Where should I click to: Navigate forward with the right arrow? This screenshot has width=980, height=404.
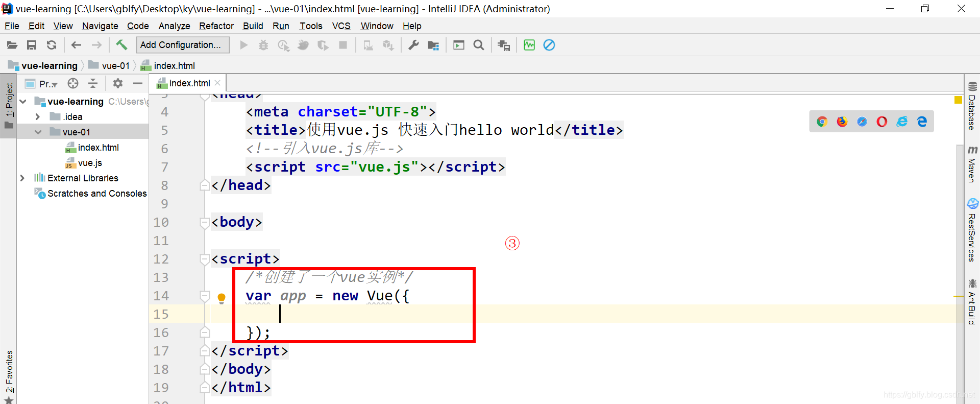[96, 45]
